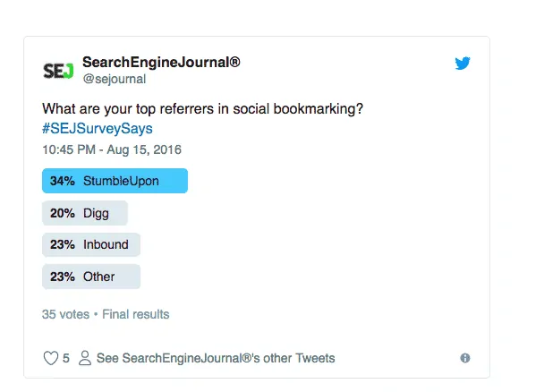Click the Twitter bird logo

(x=463, y=64)
